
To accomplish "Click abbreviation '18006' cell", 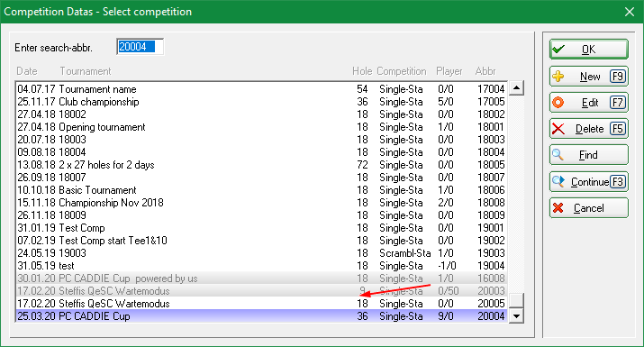I will (x=491, y=190).
